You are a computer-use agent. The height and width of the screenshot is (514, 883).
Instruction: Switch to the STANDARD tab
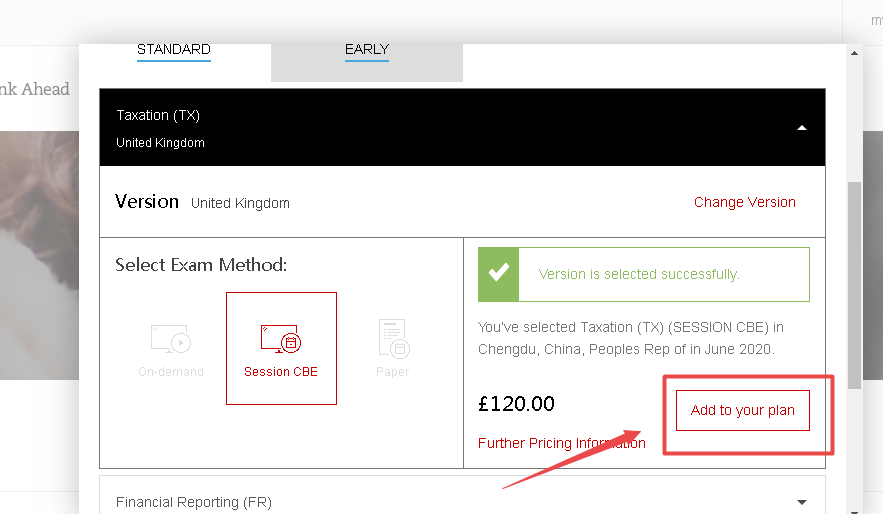point(173,50)
